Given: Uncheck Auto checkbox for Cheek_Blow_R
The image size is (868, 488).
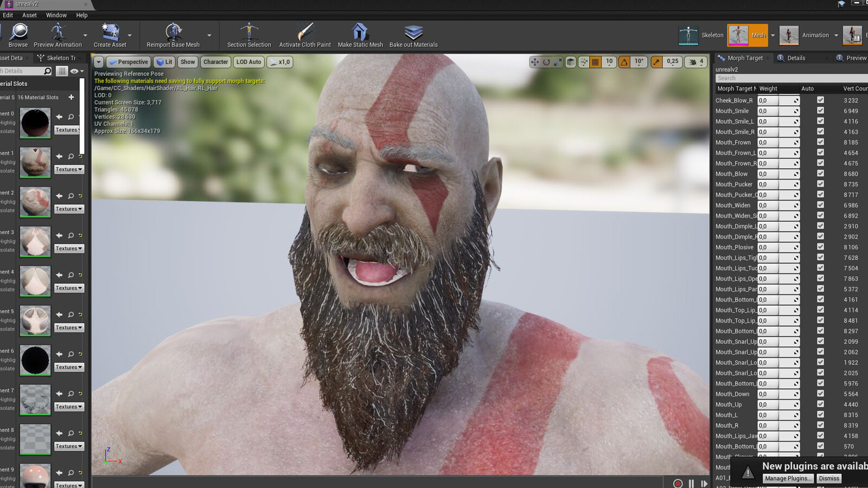Looking at the screenshot, I should tap(820, 100).
